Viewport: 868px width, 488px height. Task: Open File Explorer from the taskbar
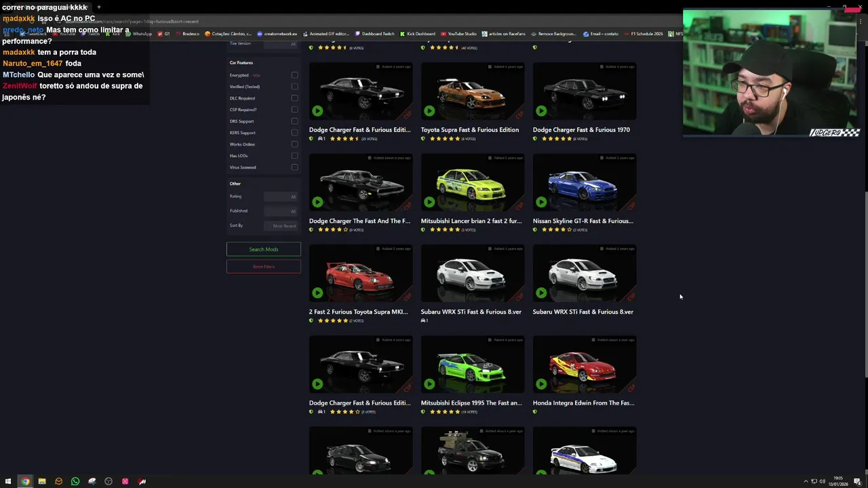[42, 481]
